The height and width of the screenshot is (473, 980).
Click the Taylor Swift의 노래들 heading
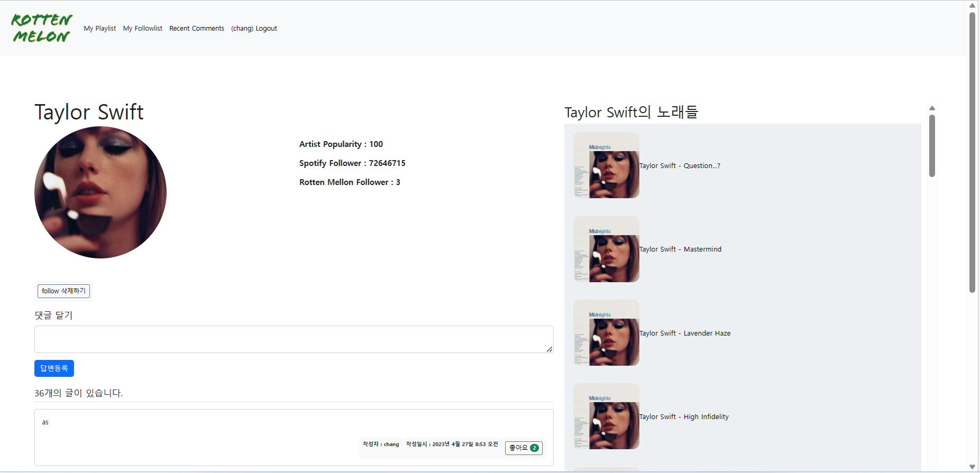(631, 112)
